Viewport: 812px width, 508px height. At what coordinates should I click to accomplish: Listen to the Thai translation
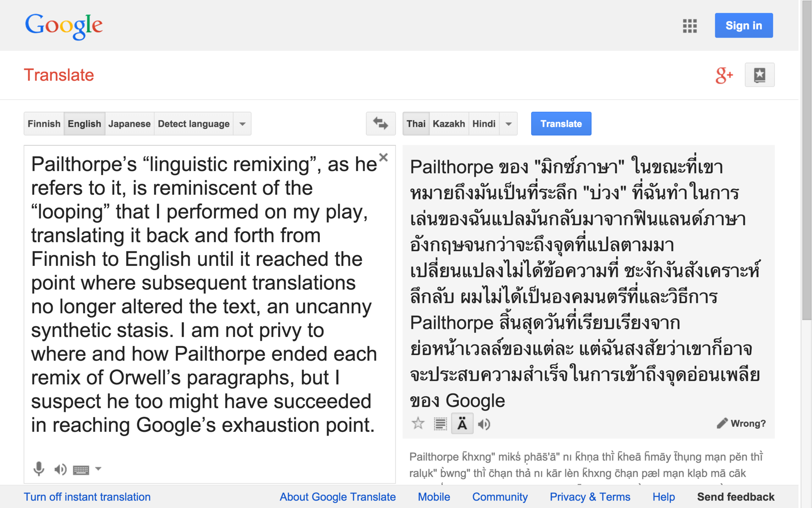[x=484, y=424]
